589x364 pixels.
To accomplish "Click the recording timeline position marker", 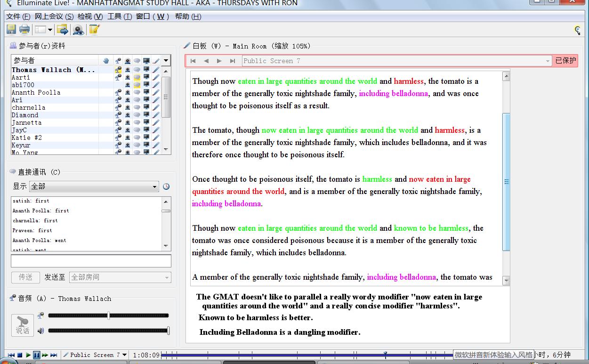I will (x=385, y=355).
